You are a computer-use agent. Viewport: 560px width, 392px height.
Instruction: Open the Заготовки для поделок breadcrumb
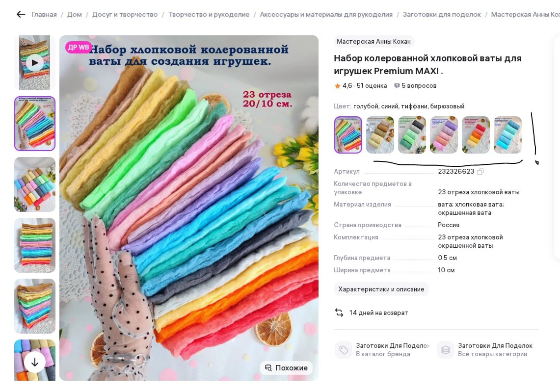coord(442,15)
